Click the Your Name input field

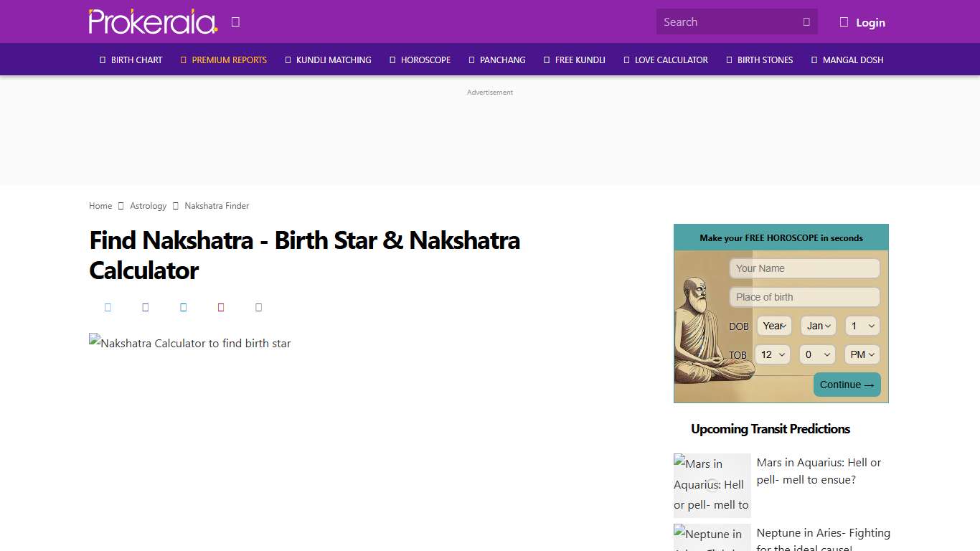(804, 268)
